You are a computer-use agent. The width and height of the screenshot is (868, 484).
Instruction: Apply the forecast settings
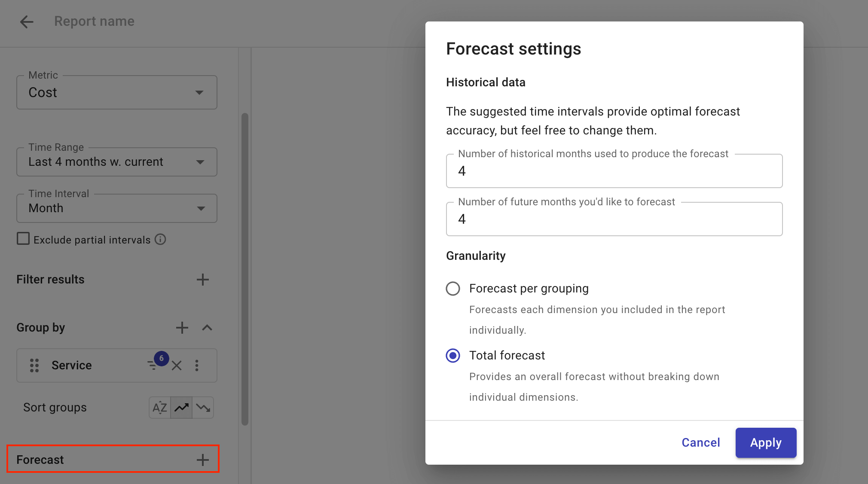[x=766, y=443]
